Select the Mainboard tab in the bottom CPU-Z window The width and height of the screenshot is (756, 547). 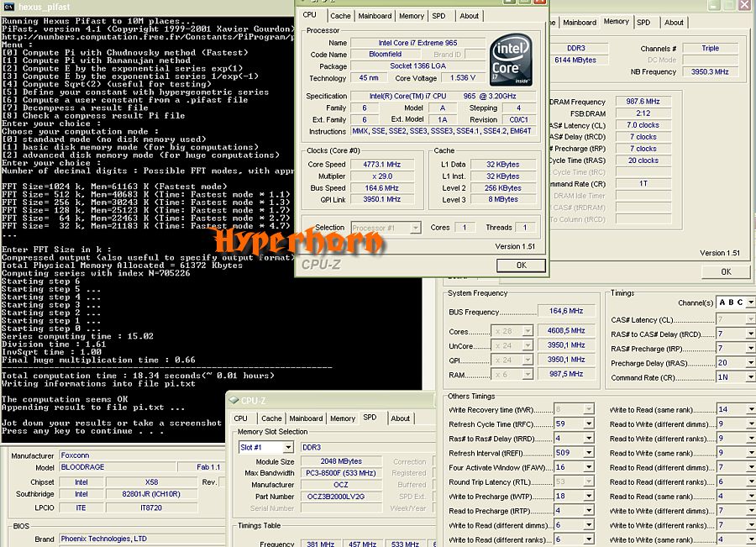306,418
